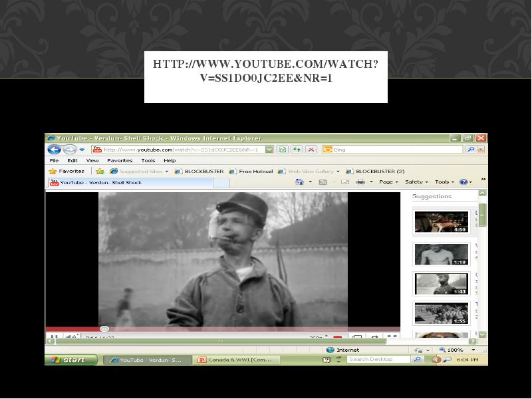
Task: Click the horizontal scrollbar right arrow
Action: tap(473, 341)
